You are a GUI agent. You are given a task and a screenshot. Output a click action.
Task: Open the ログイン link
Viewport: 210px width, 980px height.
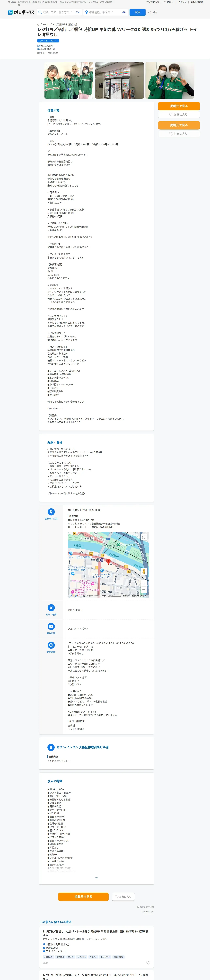(x=182, y=2)
